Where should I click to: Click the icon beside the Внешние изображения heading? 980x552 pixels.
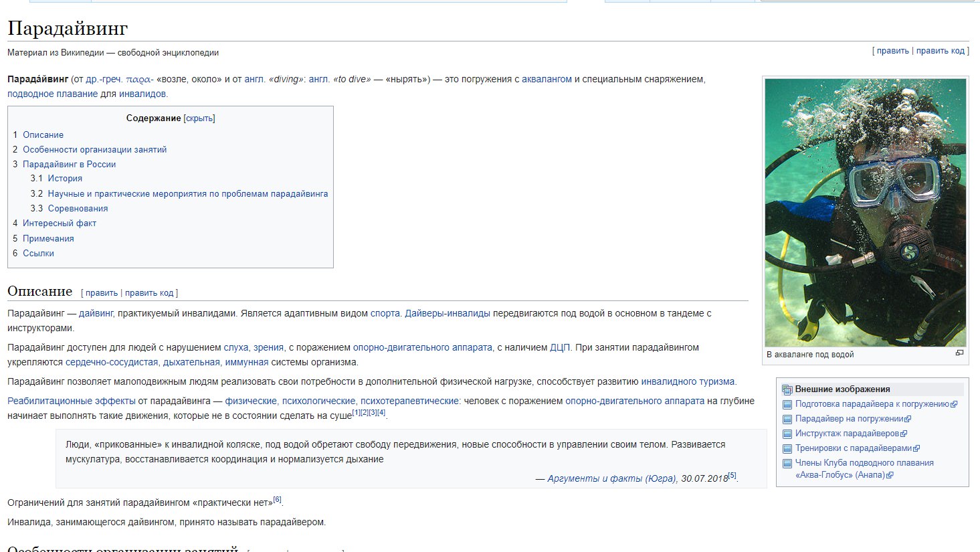[787, 389]
